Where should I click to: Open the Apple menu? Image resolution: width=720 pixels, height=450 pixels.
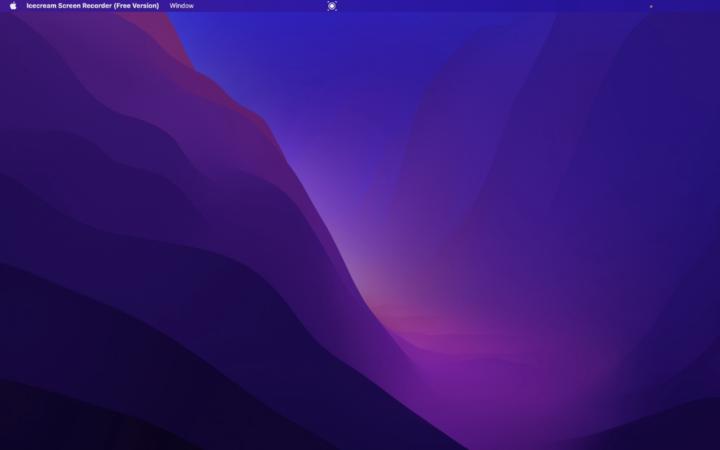(13, 6)
